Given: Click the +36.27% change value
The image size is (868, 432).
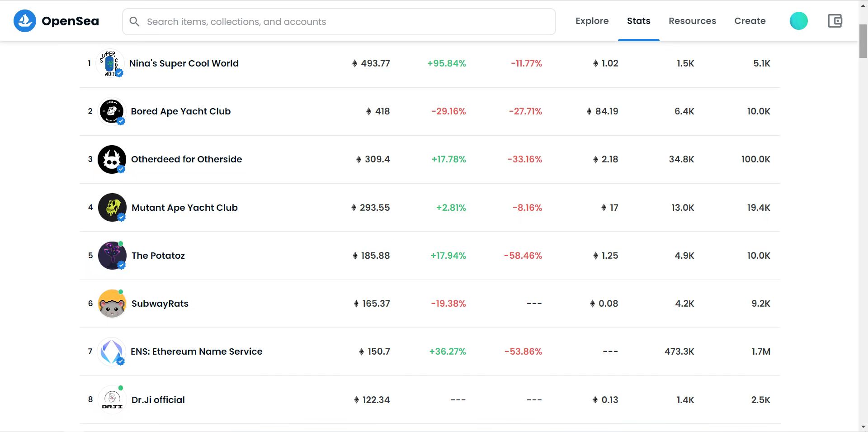Looking at the screenshot, I should pos(448,351).
